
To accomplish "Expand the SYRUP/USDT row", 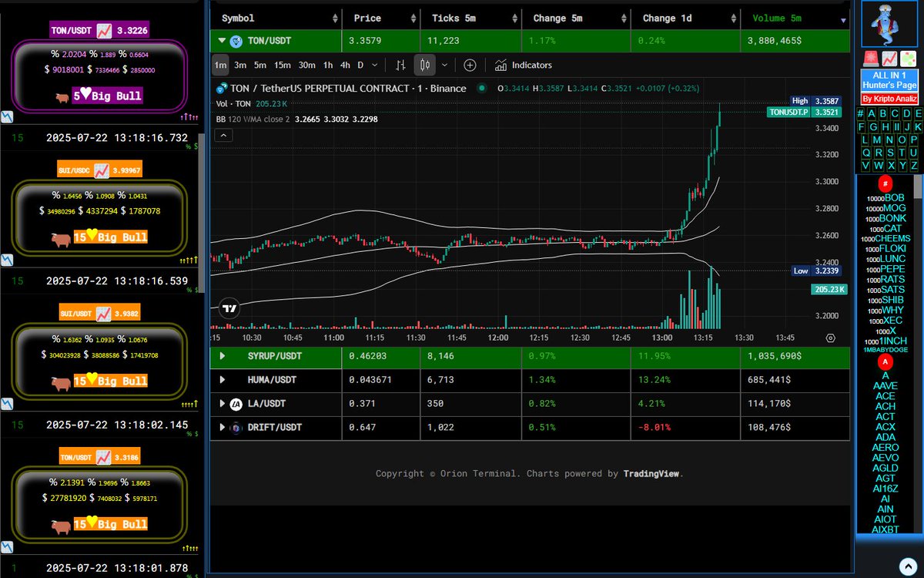I will [x=223, y=356].
